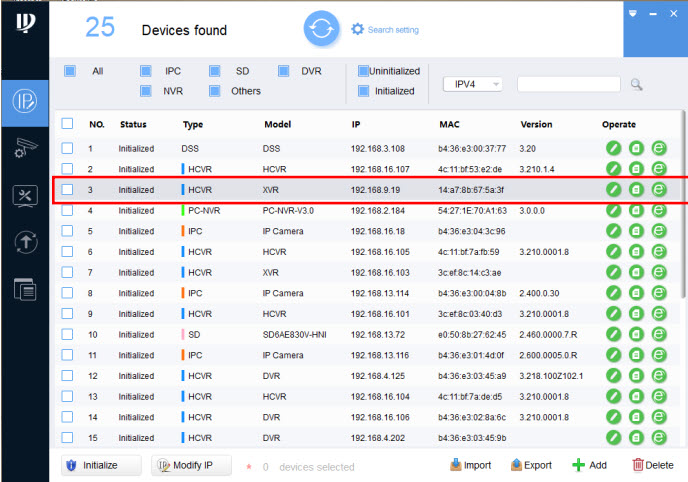Viewport: 688px width, 482px height.
Task: Open web icon for DVR 192.168.4.202
Action: (659, 437)
